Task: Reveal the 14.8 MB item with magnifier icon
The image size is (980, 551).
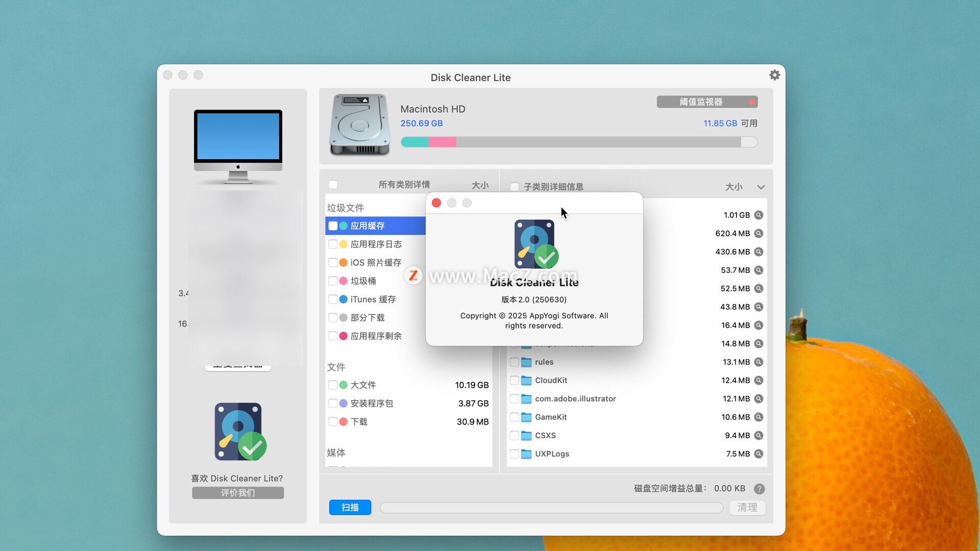Action: [x=758, y=344]
